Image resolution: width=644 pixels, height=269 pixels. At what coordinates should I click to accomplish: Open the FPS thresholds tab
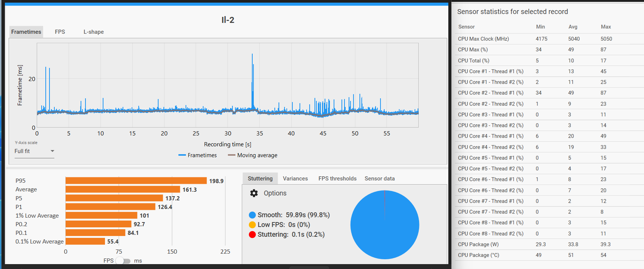pyautogui.click(x=337, y=179)
